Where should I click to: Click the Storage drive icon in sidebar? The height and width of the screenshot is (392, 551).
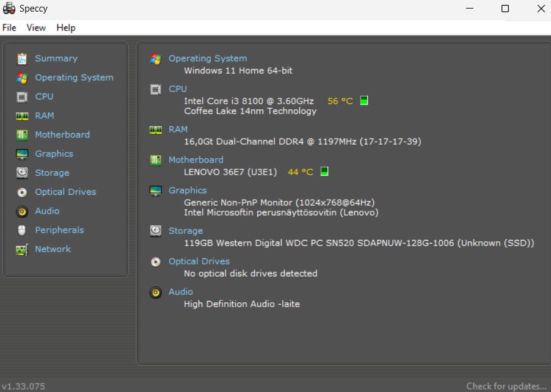22,173
